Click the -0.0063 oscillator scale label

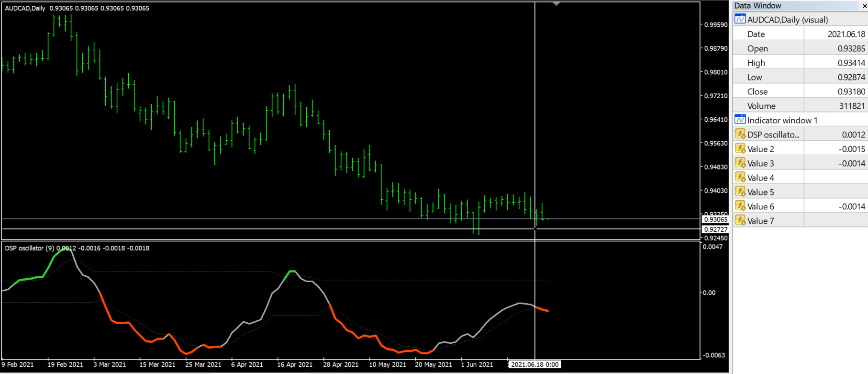(713, 355)
